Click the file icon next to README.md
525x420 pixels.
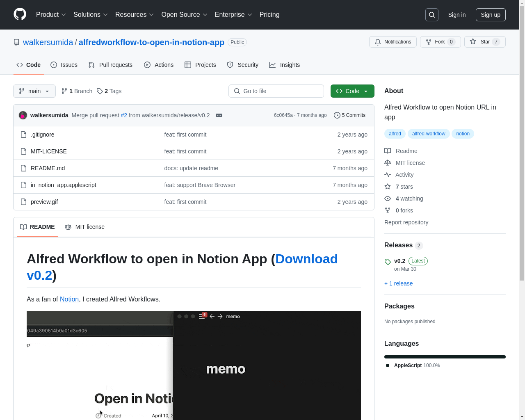click(24, 168)
